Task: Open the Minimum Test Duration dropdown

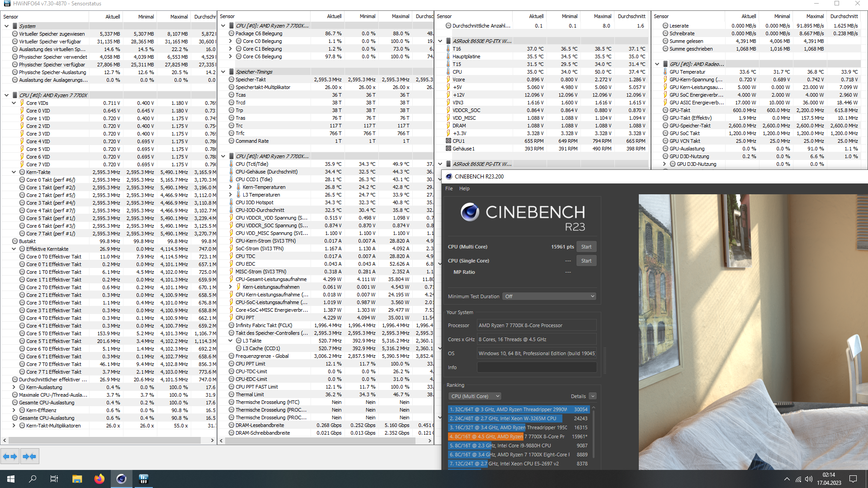Action: coord(550,296)
